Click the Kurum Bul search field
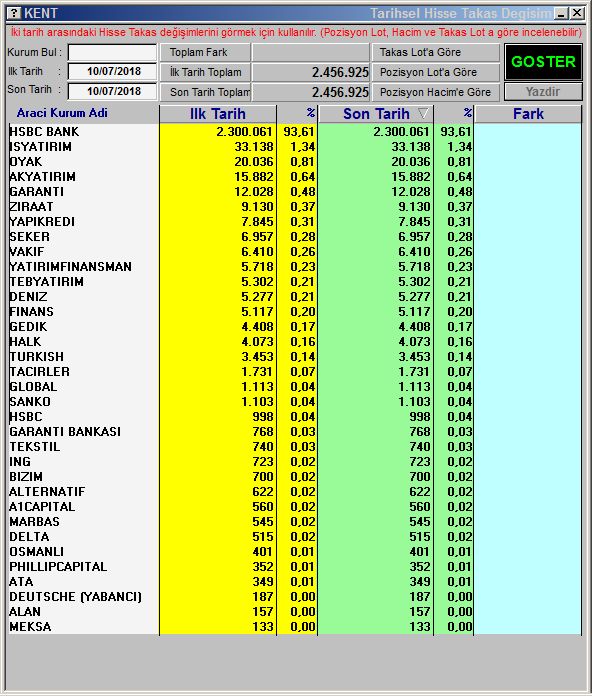Screen dimensions: 592x696 pyautogui.click(x=112, y=52)
